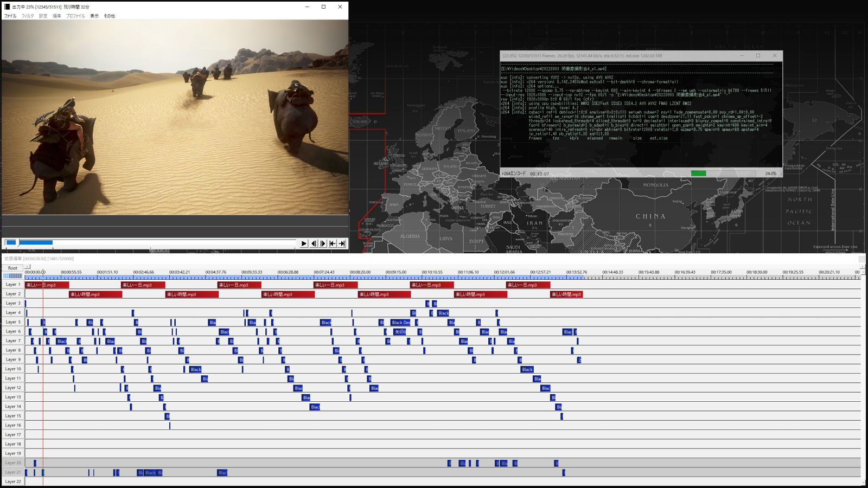Jump to the last frame of the video
Screen dimensions: 868x488
(342, 243)
